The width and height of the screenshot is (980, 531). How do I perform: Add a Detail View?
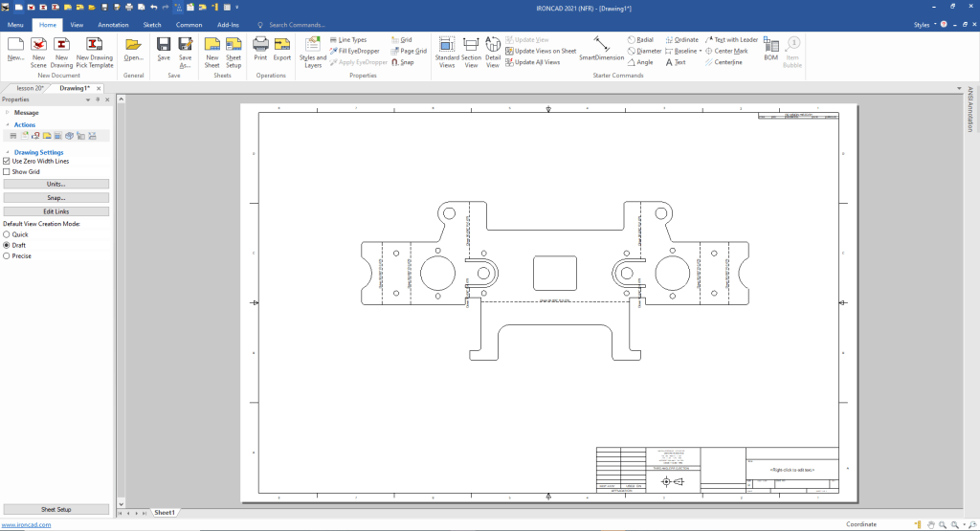493,50
